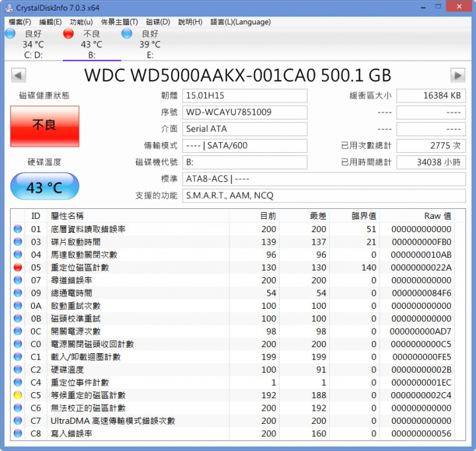Click raw value 0000000084F6
The width and height of the screenshot is (476, 451).
point(421,293)
